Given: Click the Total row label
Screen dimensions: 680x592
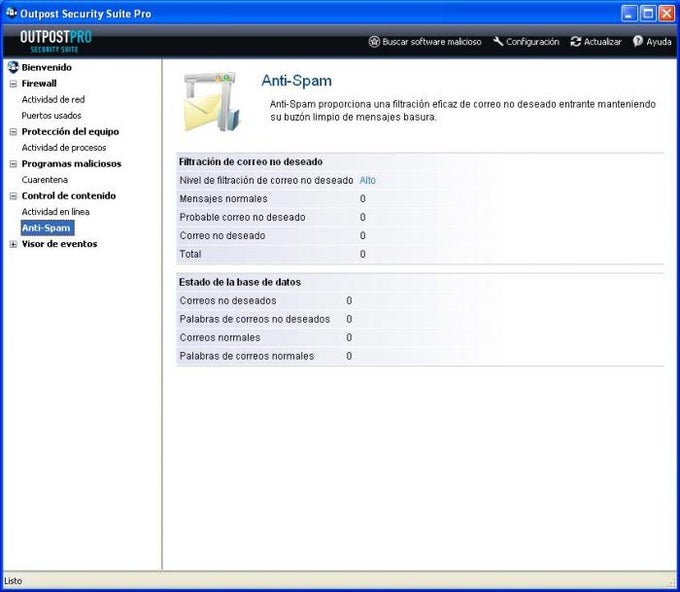Looking at the screenshot, I should pos(190,254).
